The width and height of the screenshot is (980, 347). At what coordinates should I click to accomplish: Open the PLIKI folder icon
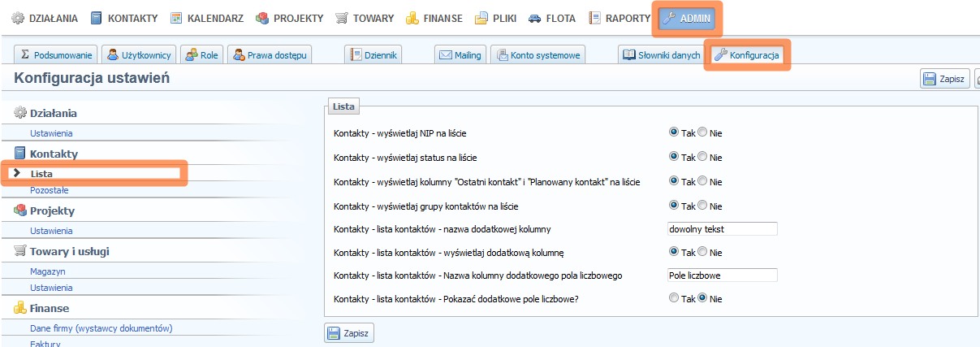pos(481,18)
